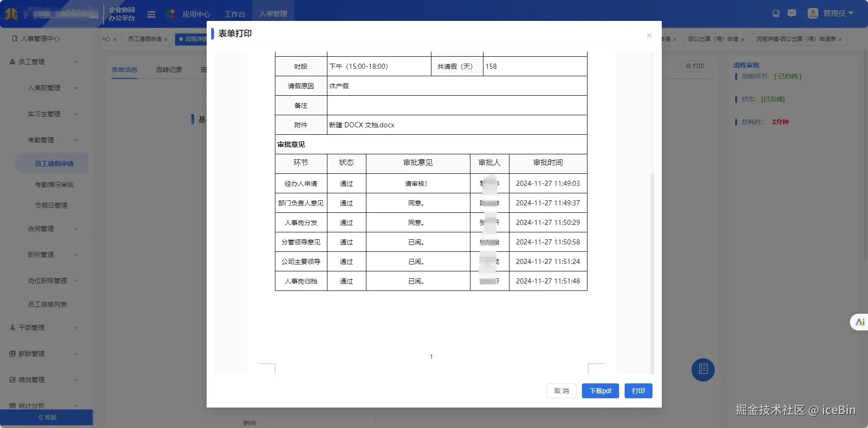Screen dimensions: 868x428
Task: Switch to the 流转记录 tab
Action: point(168,70)
